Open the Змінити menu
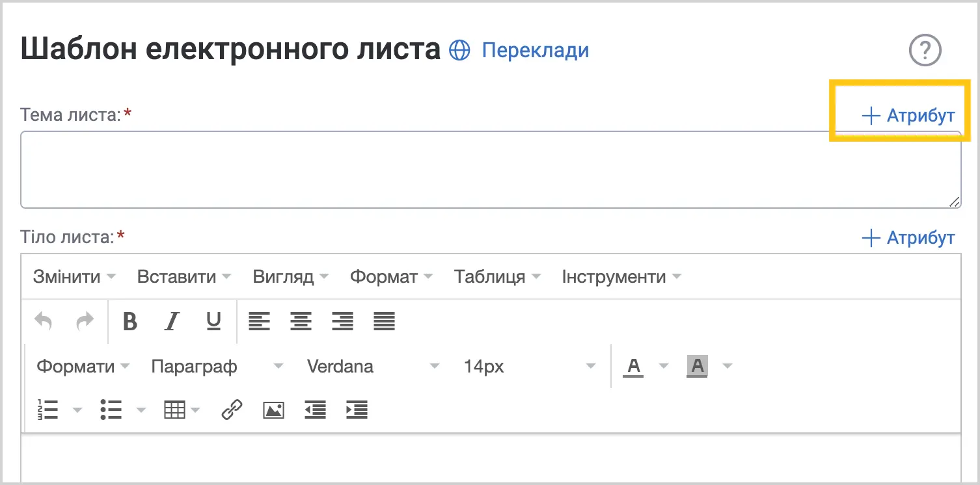980x485 pixels. tap(74, 277)
